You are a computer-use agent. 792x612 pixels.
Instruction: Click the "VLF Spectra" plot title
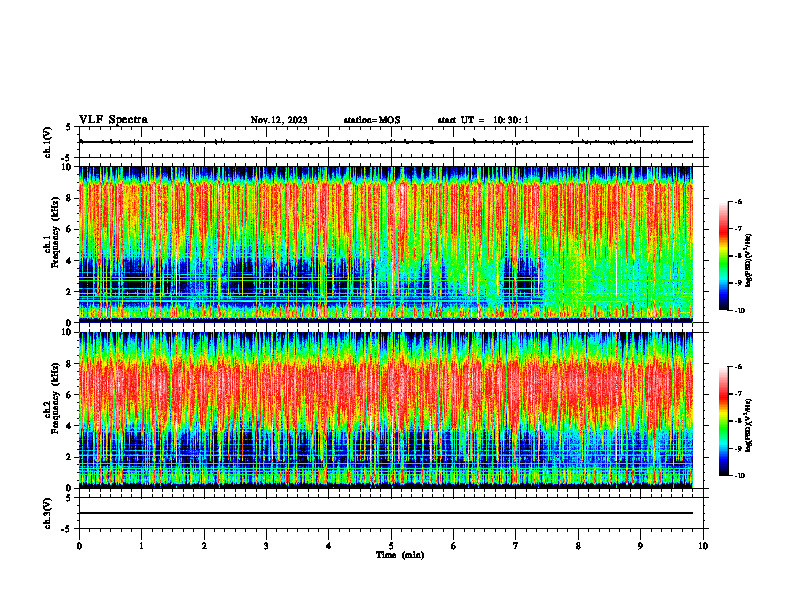click(113, 120)
